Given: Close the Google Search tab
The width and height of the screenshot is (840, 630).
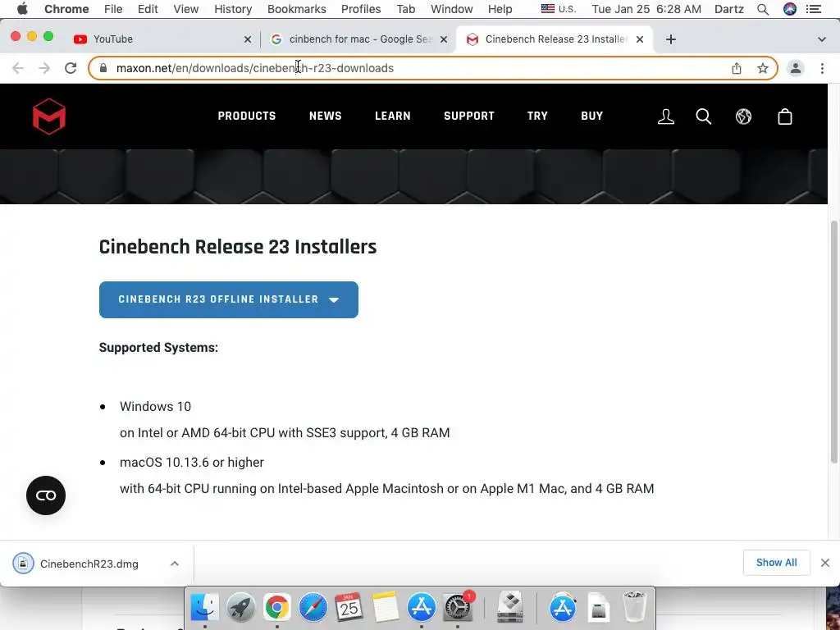Looking at the screenshot, I should point(444,39).
